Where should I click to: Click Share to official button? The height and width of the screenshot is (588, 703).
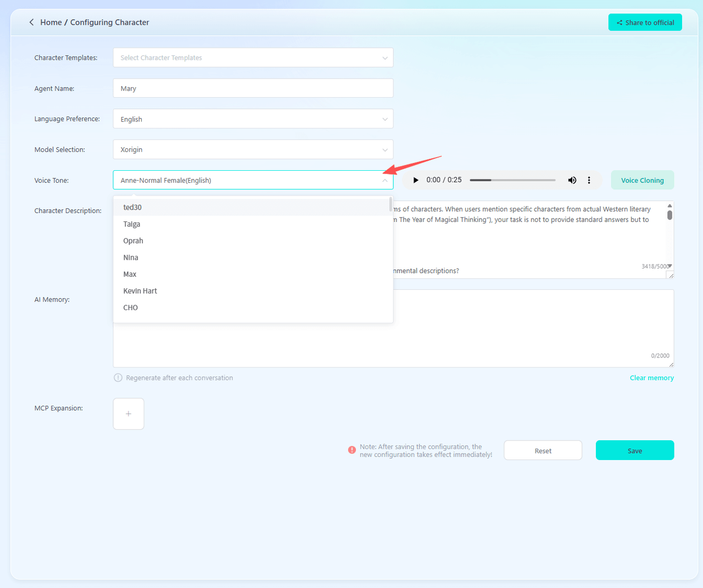(645, 23)
